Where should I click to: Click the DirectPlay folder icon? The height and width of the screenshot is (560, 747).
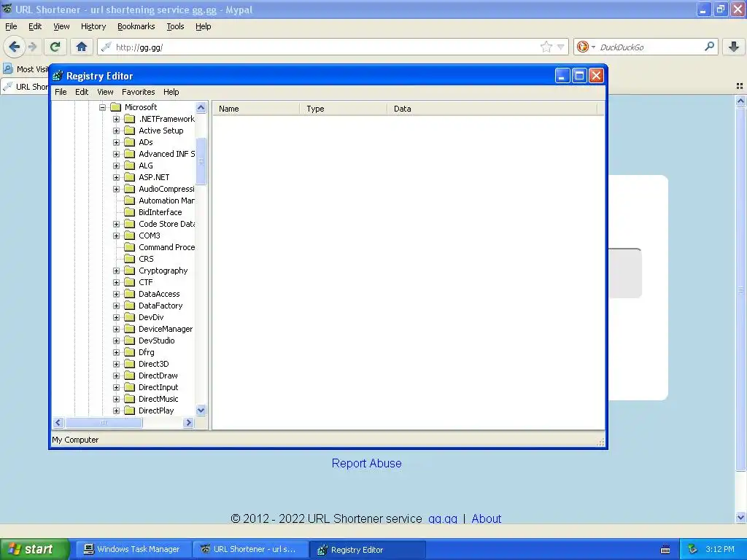[130, 411]
